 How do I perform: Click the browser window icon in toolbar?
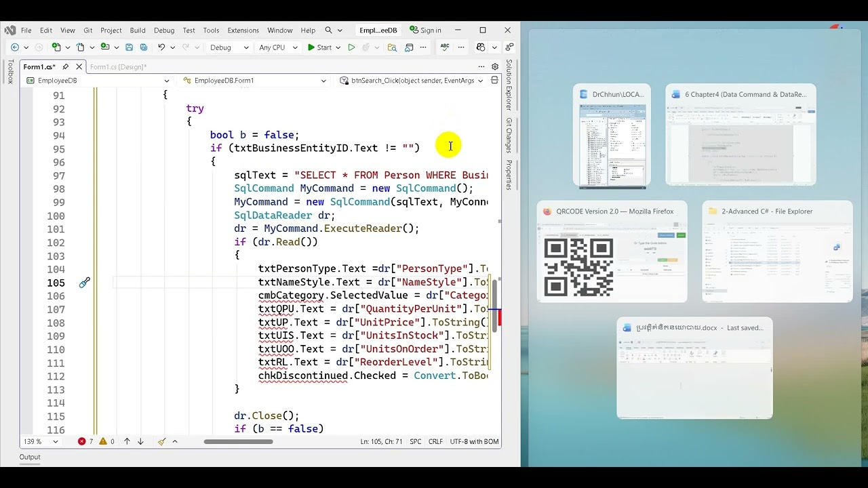tap(409, 47)
